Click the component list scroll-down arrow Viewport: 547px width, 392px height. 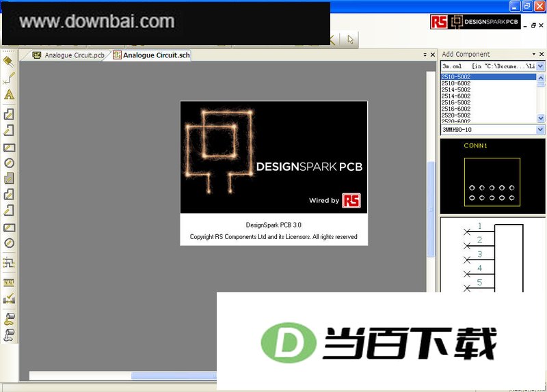541,118
